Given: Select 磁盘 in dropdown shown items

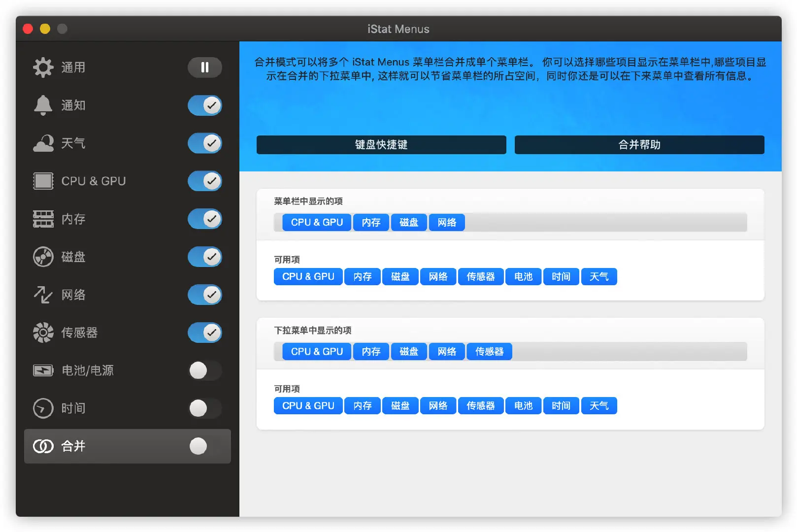Looking at the screenshot, I should (409, 352).
